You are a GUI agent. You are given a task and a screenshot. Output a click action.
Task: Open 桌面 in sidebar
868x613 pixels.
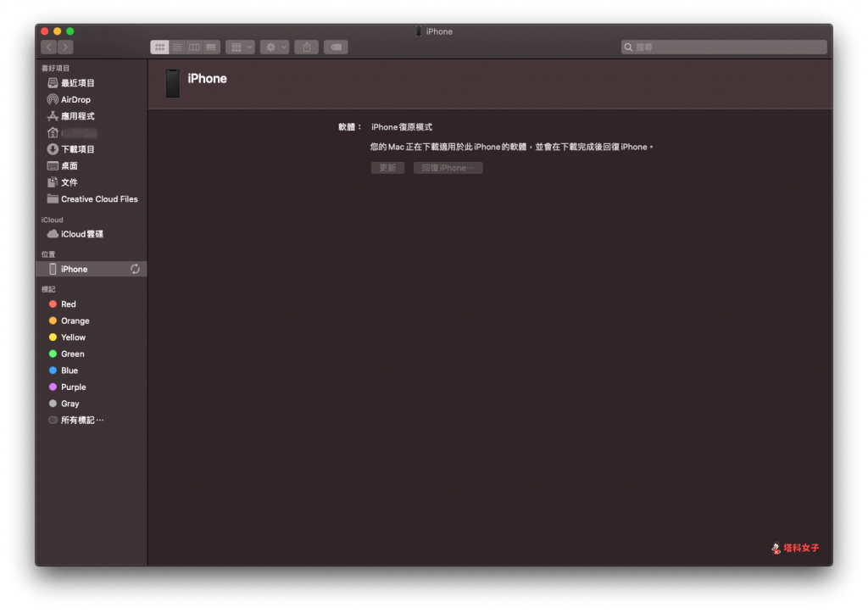92,166
